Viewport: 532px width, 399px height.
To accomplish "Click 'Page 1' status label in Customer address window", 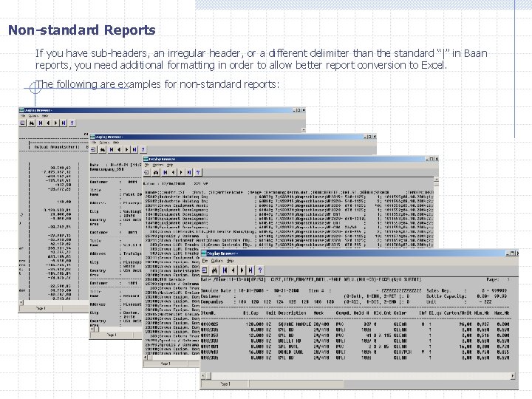I will point(112,335).
